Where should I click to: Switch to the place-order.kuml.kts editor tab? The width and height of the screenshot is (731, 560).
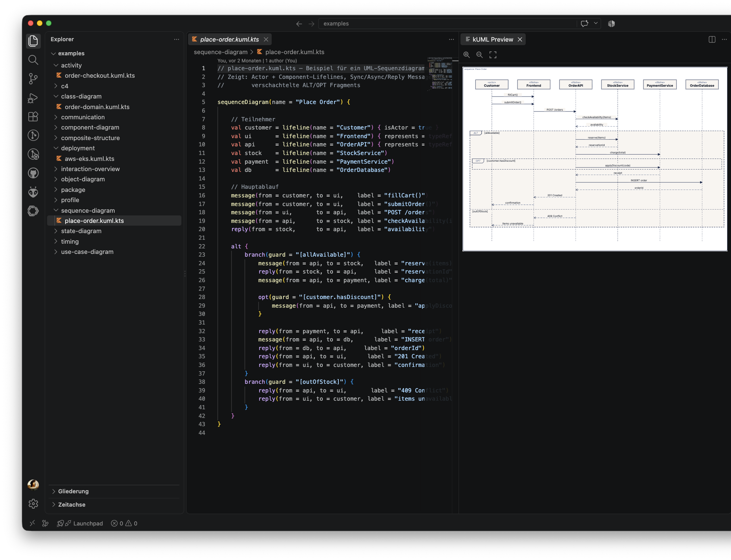coord(230,39)
